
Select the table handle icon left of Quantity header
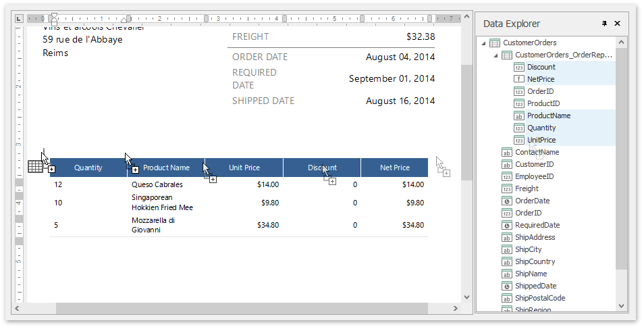coord(35,166)
